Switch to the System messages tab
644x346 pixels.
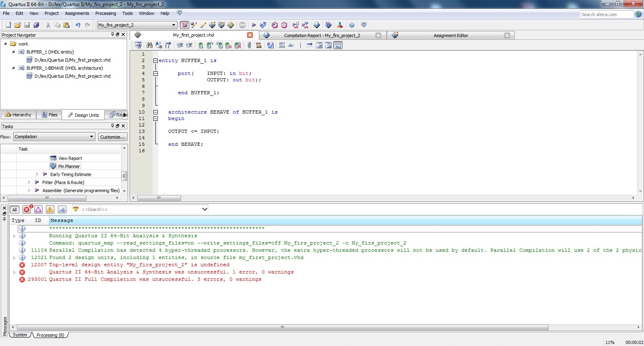pos(20,335)
